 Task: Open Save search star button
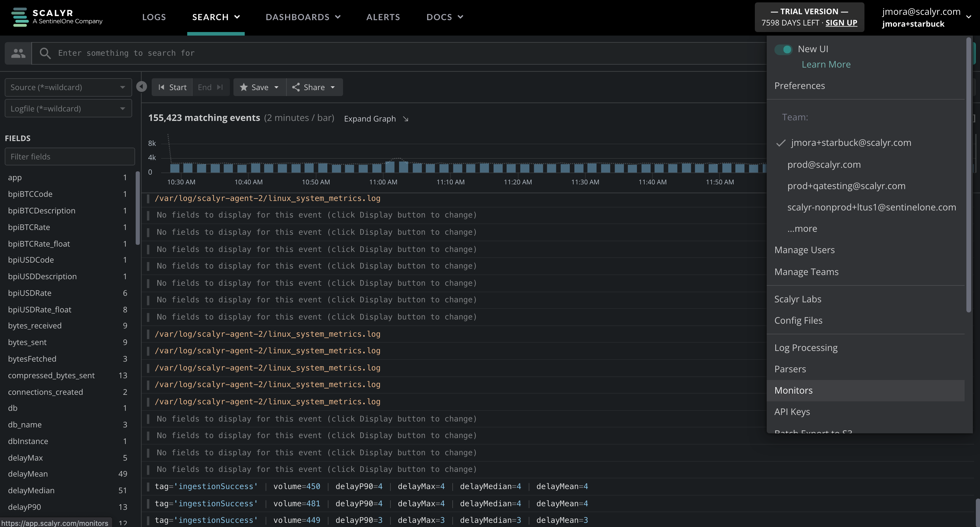click(260, 87)
